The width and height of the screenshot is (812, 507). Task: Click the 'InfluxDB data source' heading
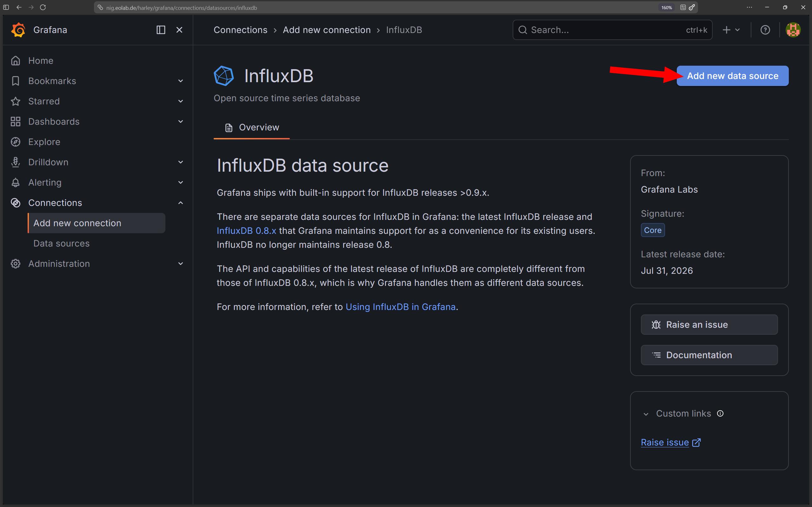click(303, 165)
